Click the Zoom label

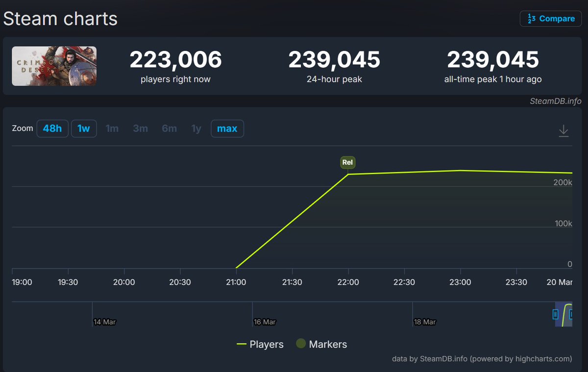pyautogui.click(x=23, y=128)
